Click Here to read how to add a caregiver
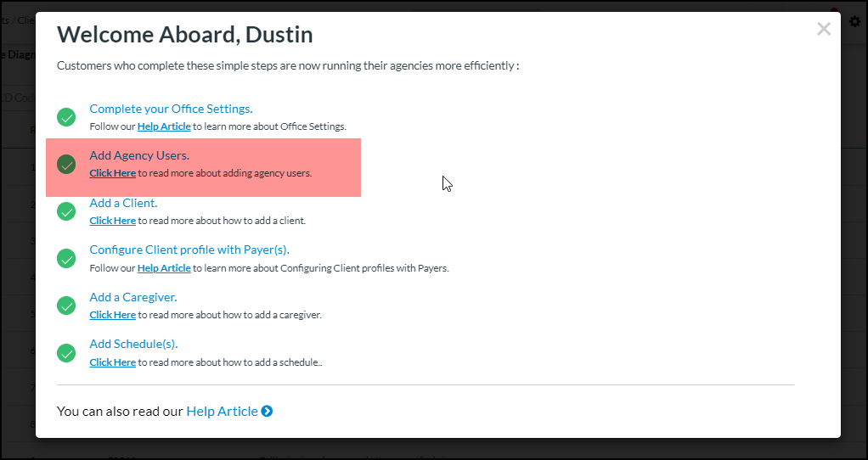This screenshot has width=868, height=460. coord(113,315)
